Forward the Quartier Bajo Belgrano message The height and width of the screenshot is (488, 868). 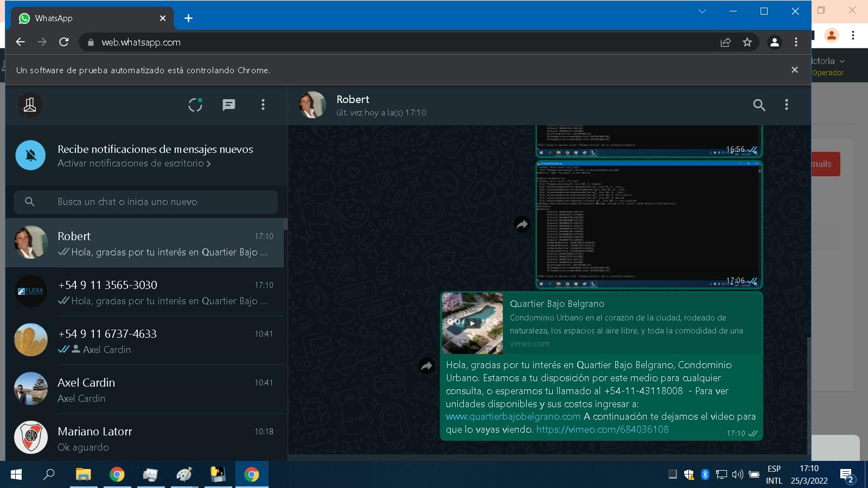(427, 366)
